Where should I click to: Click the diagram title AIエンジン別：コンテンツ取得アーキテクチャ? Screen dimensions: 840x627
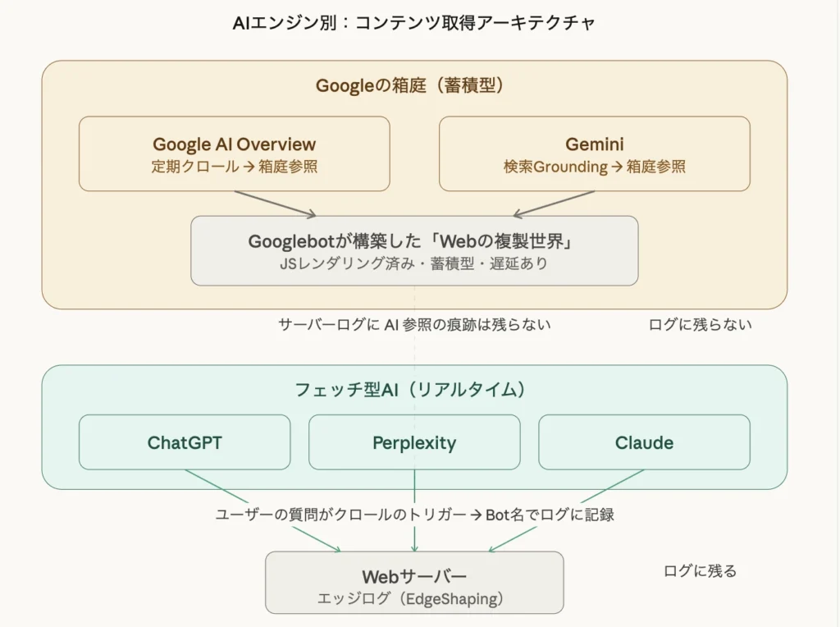(x=414, y=22)
